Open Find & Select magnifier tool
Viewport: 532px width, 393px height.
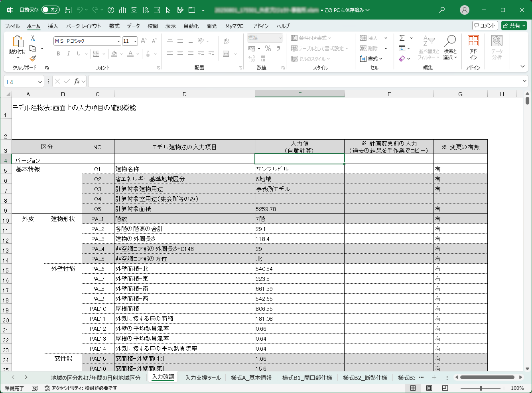pyautogui.click(x=450, y=47)
